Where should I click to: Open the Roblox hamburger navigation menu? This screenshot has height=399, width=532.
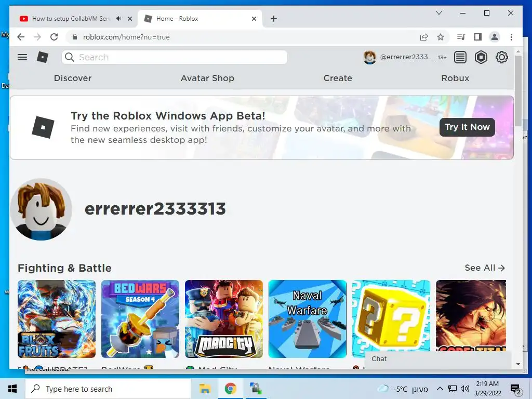click(x=22, y=57)
